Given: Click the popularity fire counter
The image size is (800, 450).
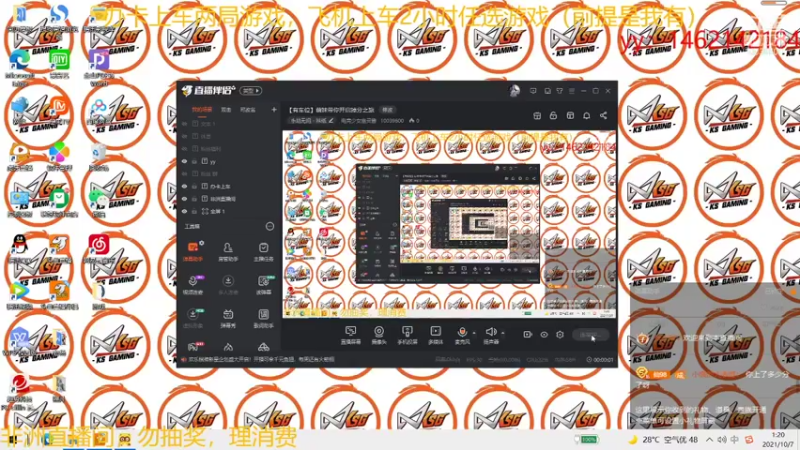Looking at the screenshot, I should pos(414,121).
